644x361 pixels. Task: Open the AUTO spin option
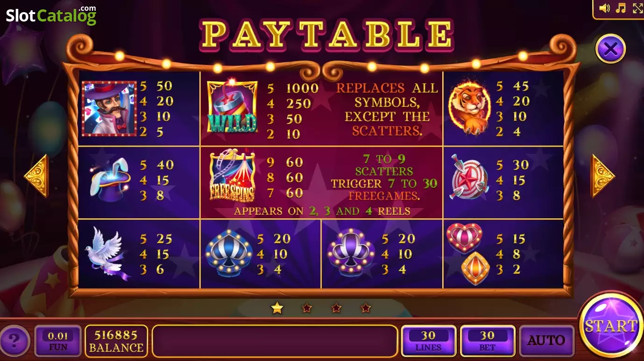click(546, 340)
